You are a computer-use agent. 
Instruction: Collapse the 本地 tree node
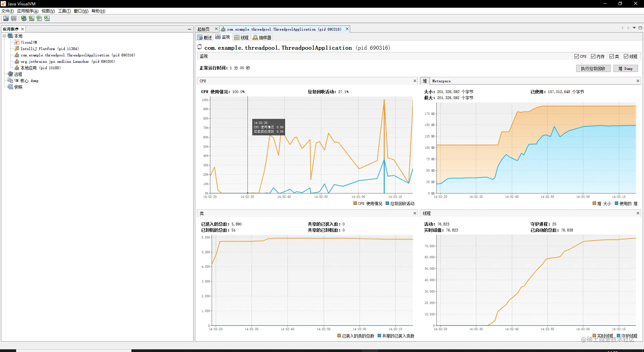pyautogui.click(x=4, y=36)
